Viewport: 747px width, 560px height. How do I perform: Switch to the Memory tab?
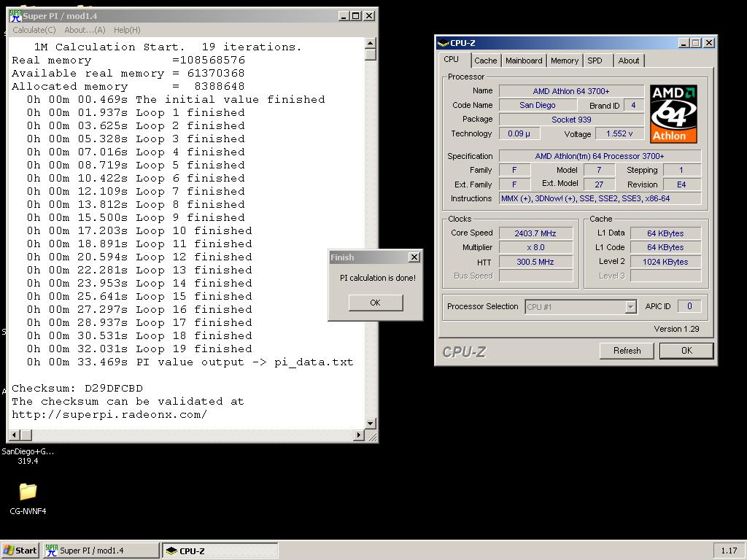[564, 61]
